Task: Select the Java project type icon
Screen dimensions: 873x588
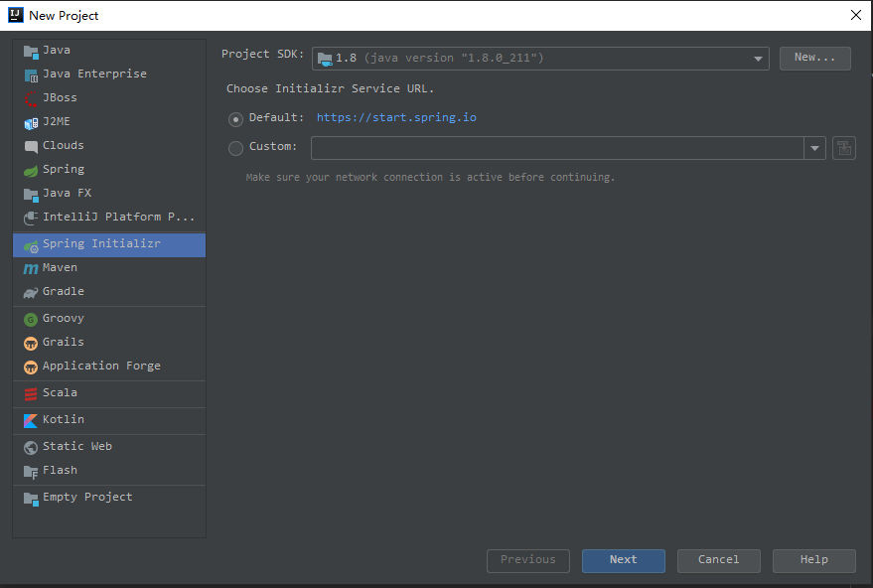Action: point(32,50)
